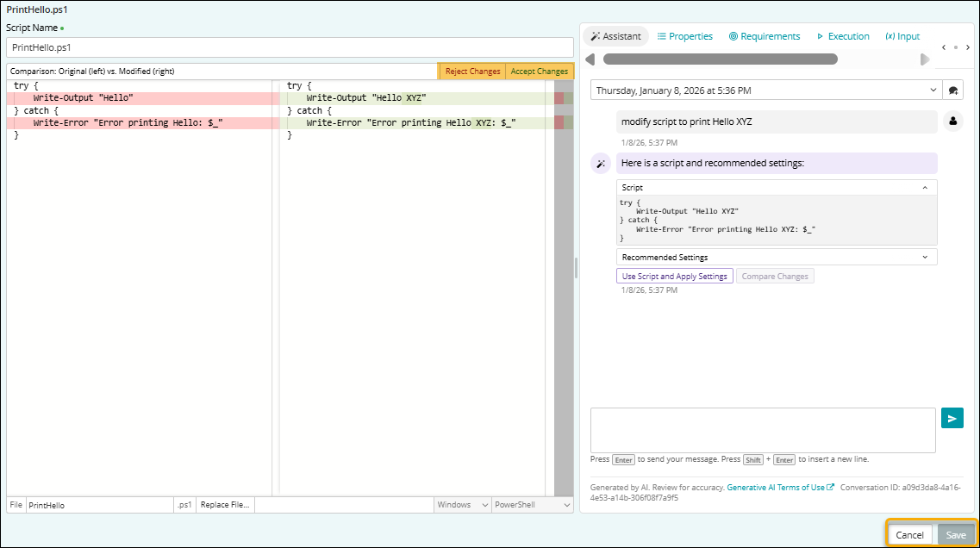
Task: Go to the previous panel chevron
Action: pos(944,47)
